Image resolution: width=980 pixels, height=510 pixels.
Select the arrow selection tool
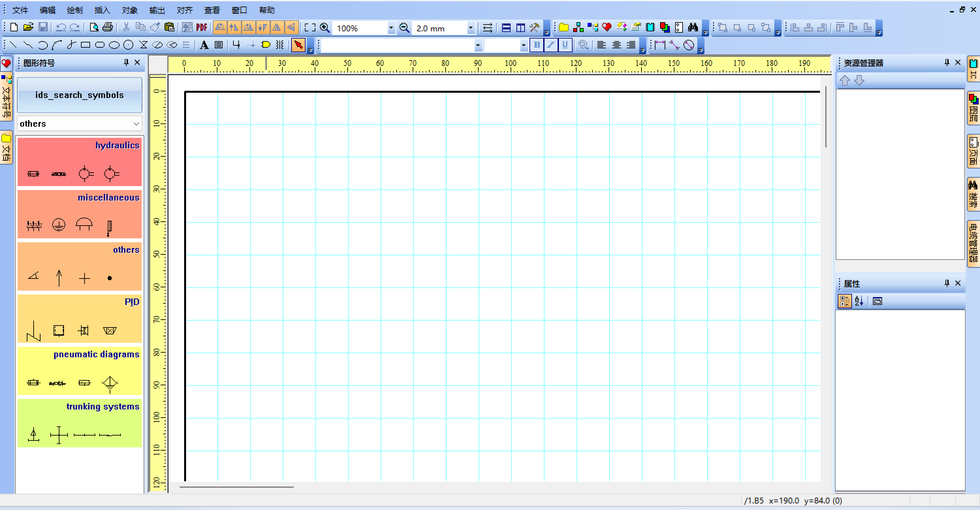[299, 45]
